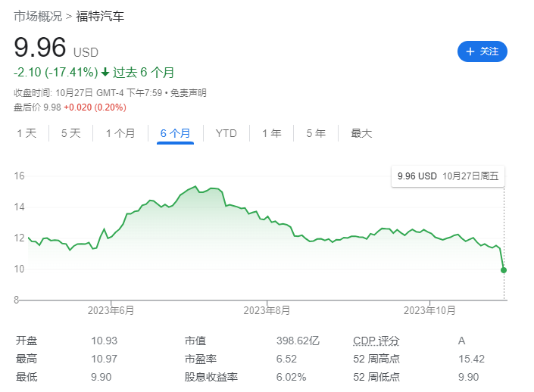Select the 最高 value 10.97
Screen dimensions: 534x392
(x=105, y=359)
